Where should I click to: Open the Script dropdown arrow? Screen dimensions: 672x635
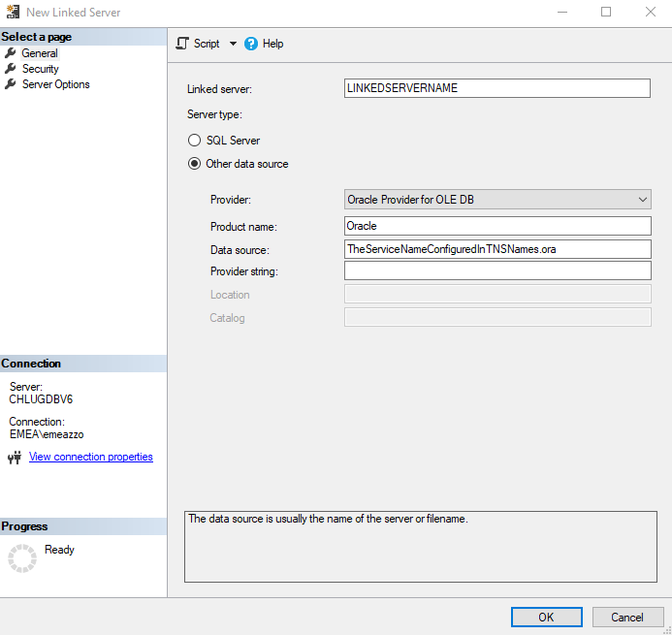pos(233,44)
